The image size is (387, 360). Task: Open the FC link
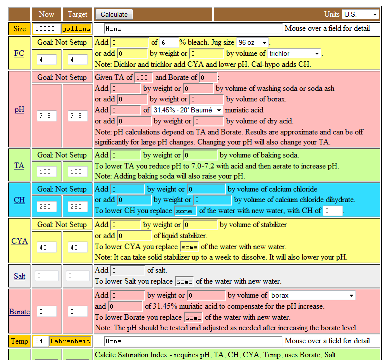tap(19, 53)
